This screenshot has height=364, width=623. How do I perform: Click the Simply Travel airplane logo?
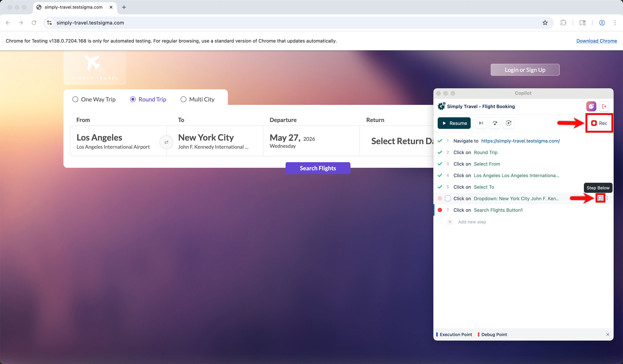click(x=95, y=67)
